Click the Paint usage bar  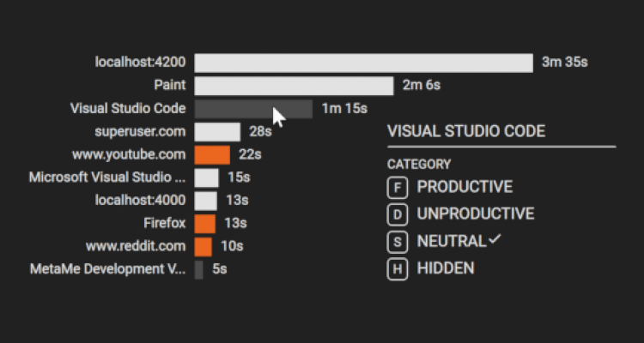tap(294, 86)
